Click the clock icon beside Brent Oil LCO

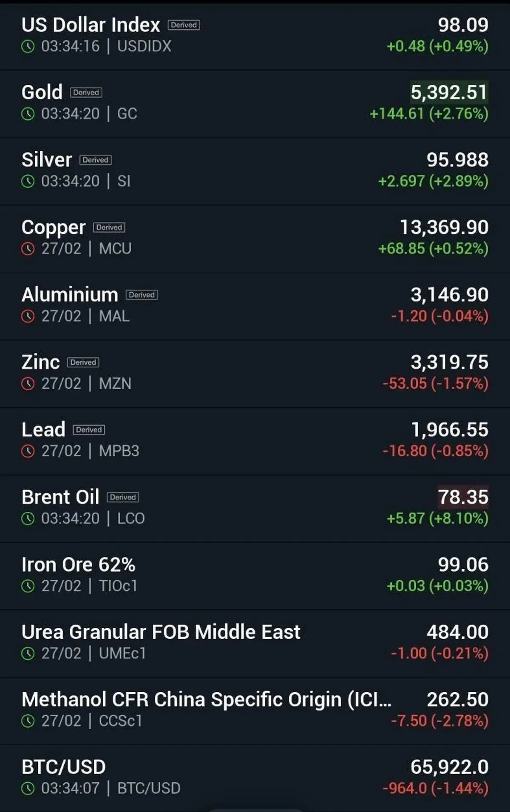tap(28, 519)
